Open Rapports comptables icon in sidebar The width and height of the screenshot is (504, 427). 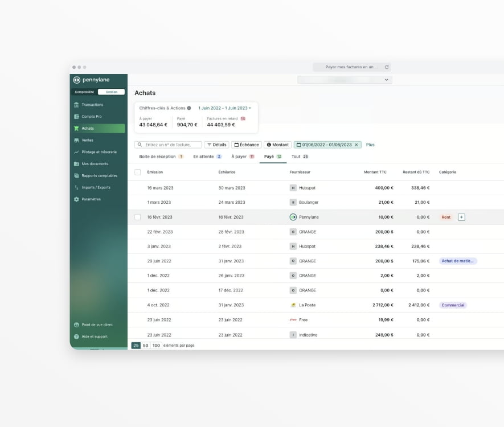(76, 176)
